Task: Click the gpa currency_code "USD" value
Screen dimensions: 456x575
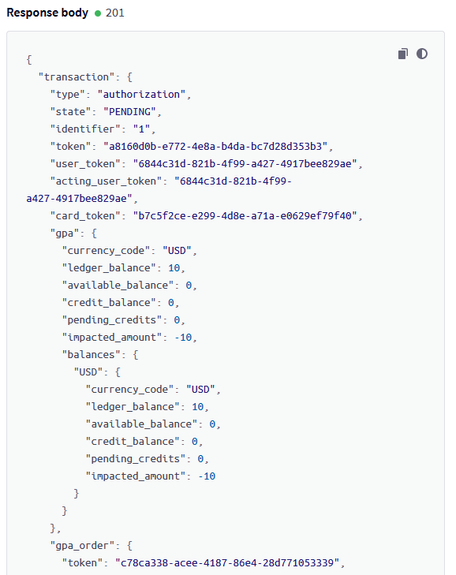Action: point(177,250)
